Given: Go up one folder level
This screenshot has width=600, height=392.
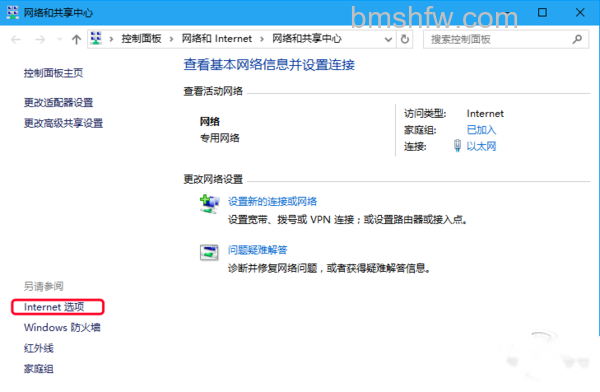Looking at the screenshot, I should pyautogui.click(x=76, y=39).
